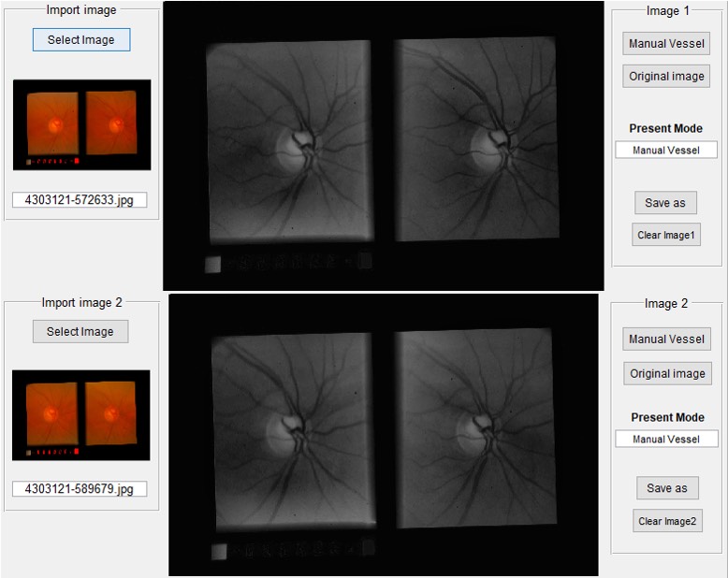
Task: Click the 4303121-572633.jpg filename field
Action: pos(80,200)
